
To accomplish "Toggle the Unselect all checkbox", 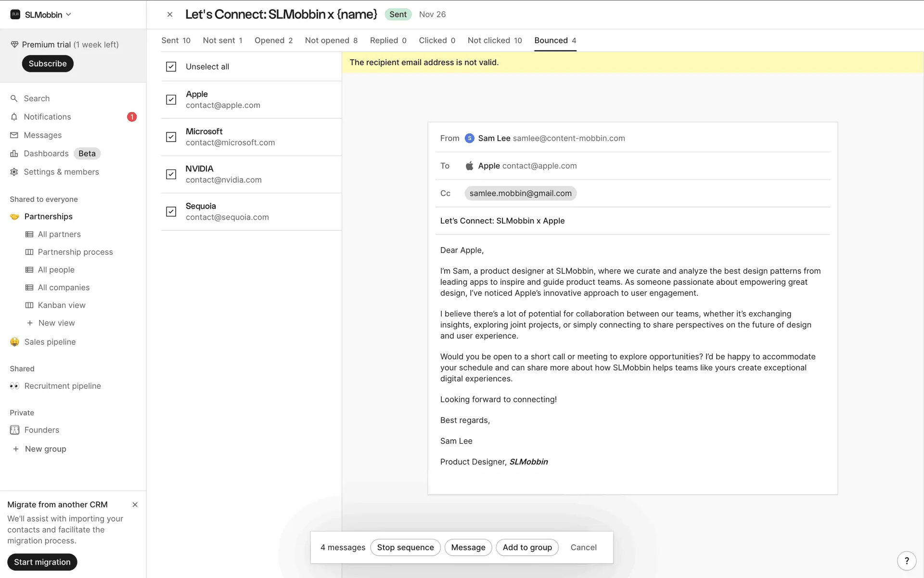I will [x=171, y=66].
